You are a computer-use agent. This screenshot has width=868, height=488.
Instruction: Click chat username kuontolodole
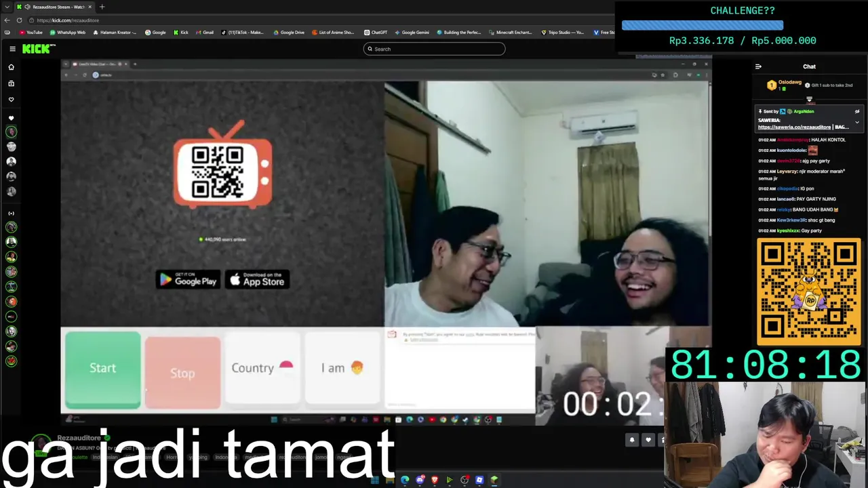point(791,150)
